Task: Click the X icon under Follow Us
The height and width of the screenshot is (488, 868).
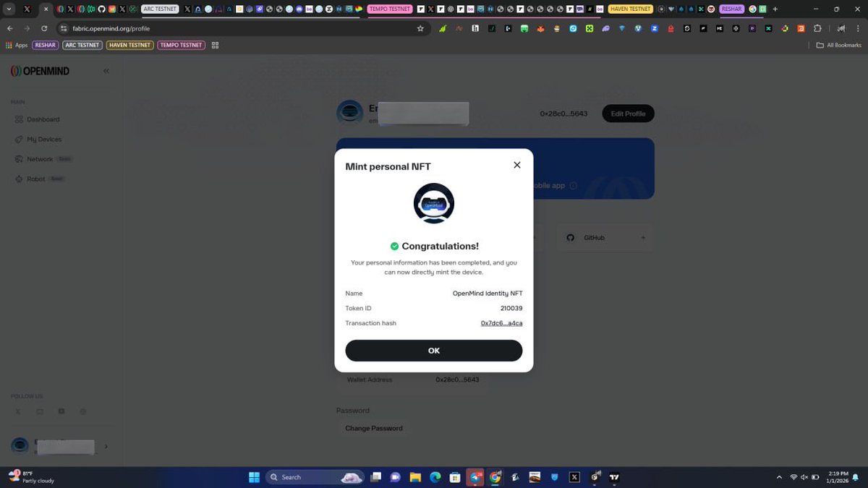Action: [18, 411]
